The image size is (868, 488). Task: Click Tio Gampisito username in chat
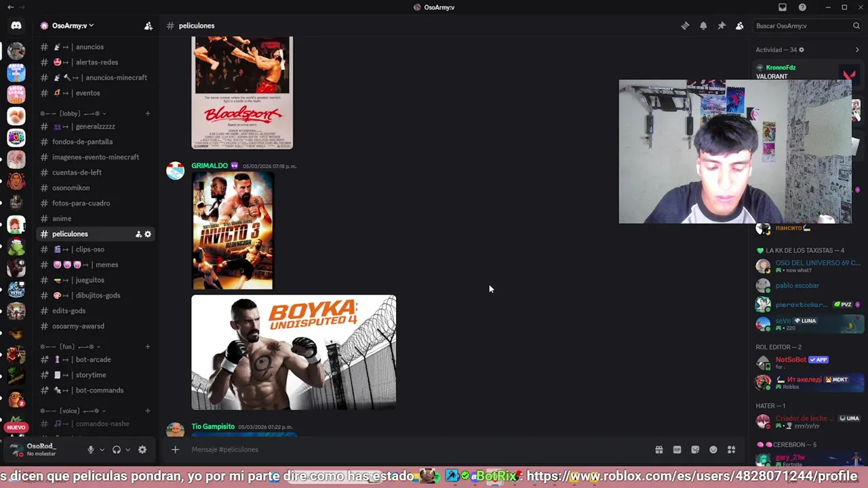point(213,426)
